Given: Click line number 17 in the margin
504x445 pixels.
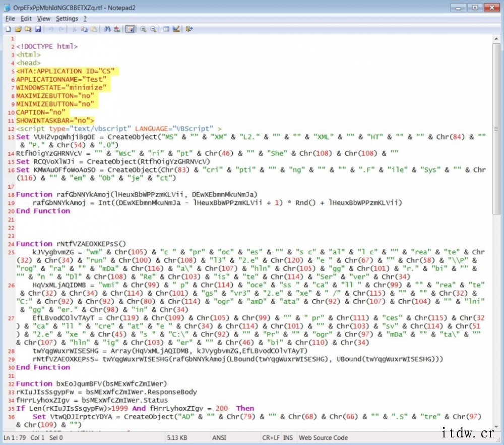Looking at the screenshot, I should (x=11, y=187).
